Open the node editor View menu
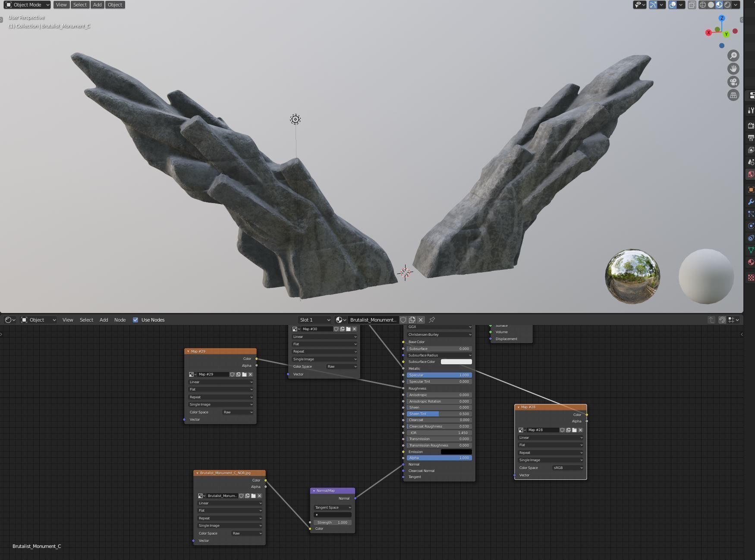The image size is (755, 560). click(x=68, y=320)
